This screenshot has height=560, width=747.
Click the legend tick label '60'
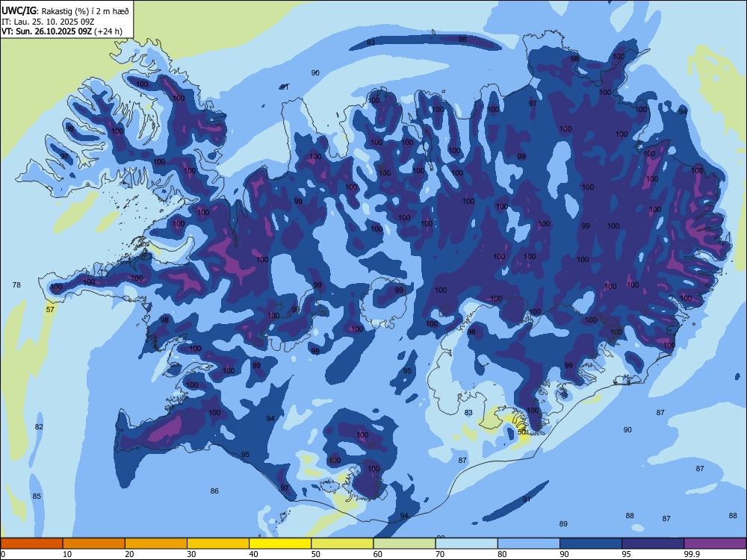point(378,554)
